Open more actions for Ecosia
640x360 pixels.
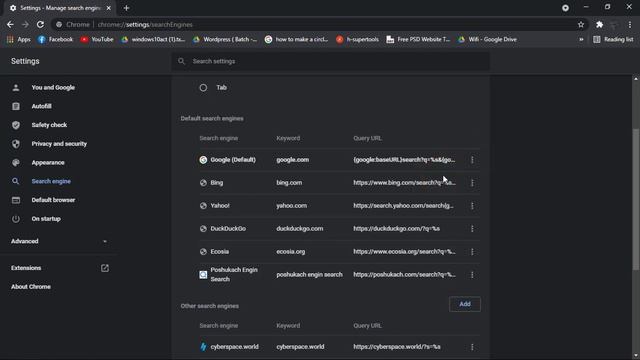[472, 252]
